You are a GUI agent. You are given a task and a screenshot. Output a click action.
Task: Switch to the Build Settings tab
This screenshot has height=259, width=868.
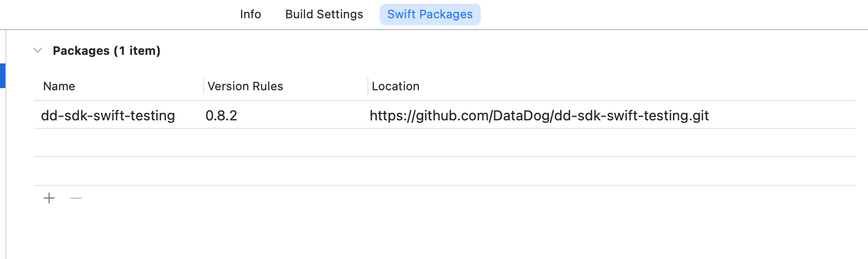[324, 15]
